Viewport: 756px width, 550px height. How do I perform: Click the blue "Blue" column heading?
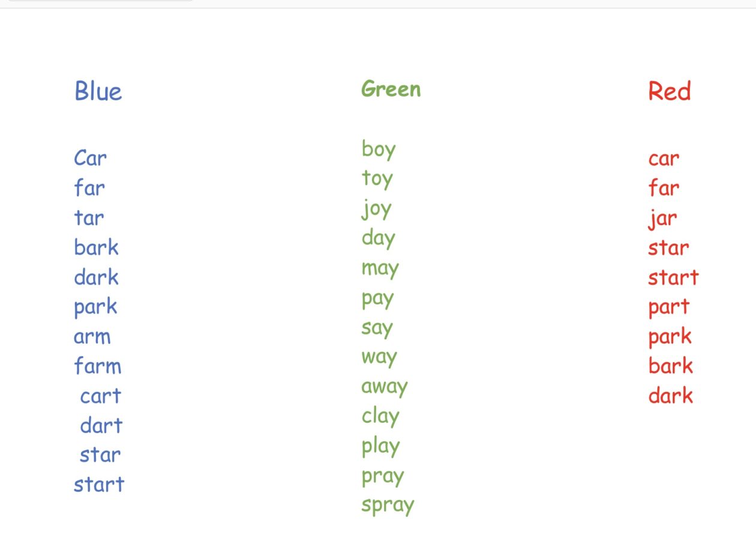point(98,91)
